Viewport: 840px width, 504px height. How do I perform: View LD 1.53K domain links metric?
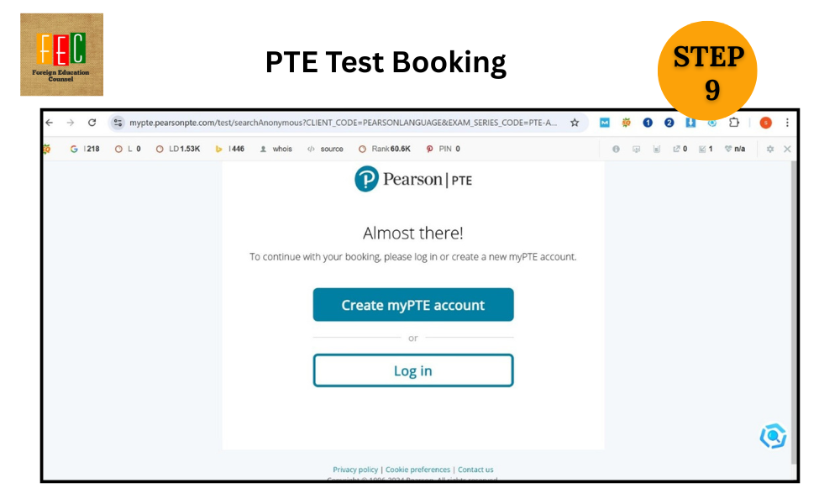click(178, 149)
